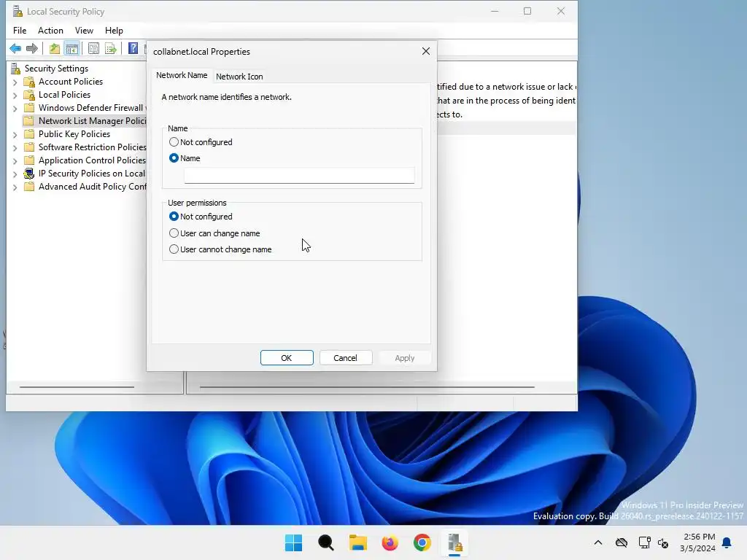This screenshot has height=560, width=747.
Task: Click the Windows Defender Firewall folder icon
Action: pos(29,108)
